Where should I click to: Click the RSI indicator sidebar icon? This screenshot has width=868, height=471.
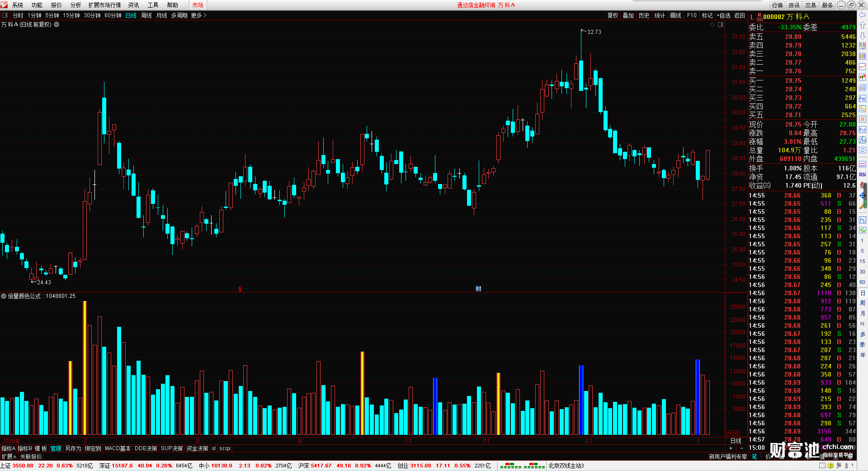pos(863,174)
